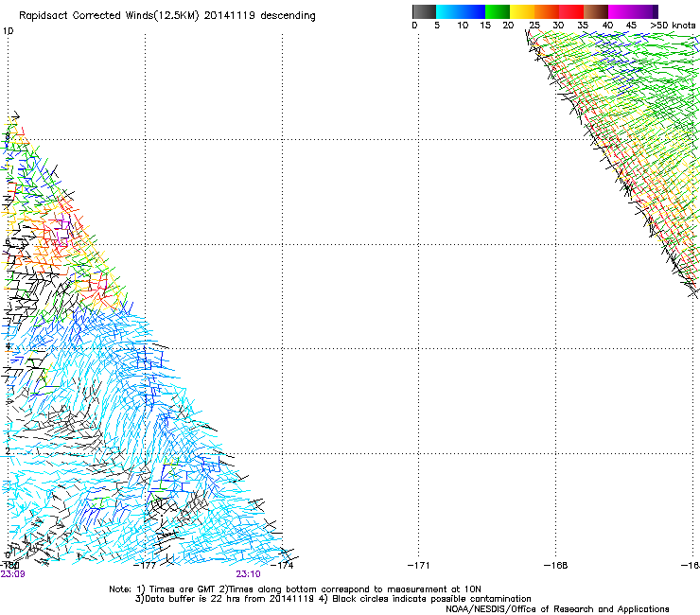Click the latitude '4' axis label
This screenshot has height=615, width=700.
point(8,346)
